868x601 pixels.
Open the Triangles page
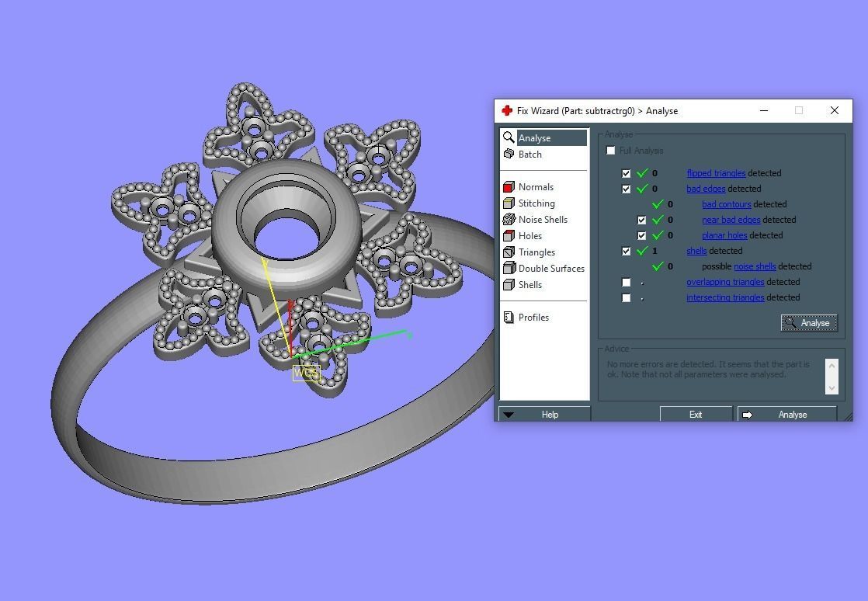(537, 252)
